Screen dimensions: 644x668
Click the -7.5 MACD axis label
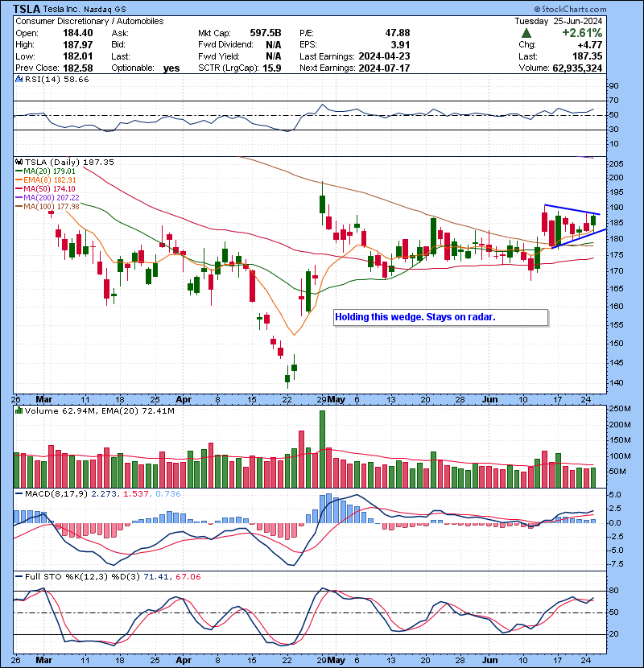coord(616,564)
